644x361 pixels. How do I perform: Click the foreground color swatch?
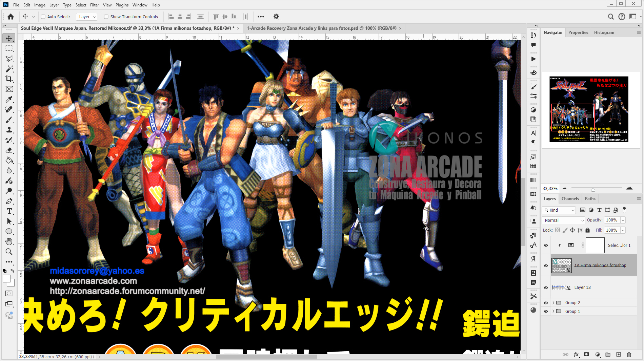click(x=6, y=279)
